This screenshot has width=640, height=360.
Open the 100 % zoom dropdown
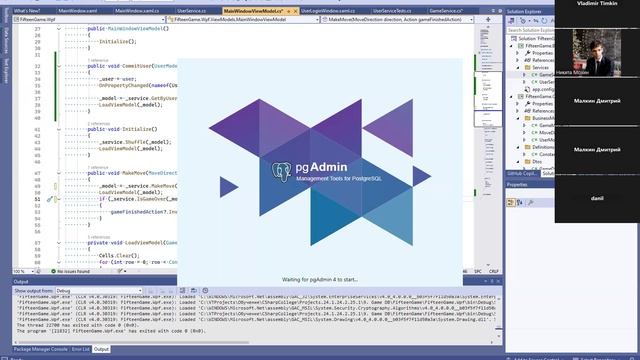pyautogui.click(x=23, y=271)
